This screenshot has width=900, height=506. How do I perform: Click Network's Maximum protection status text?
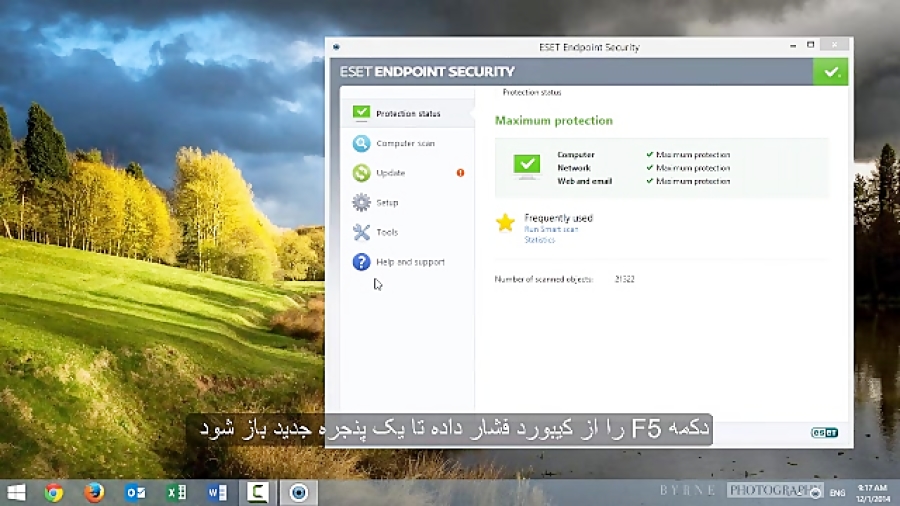click(x=693, y=168)
